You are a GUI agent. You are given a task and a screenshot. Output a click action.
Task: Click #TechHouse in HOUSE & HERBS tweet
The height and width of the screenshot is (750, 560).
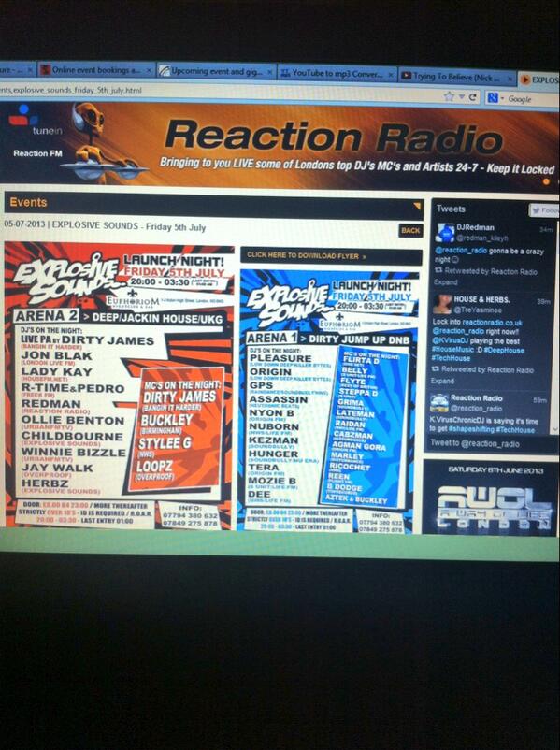coord(451,358)
